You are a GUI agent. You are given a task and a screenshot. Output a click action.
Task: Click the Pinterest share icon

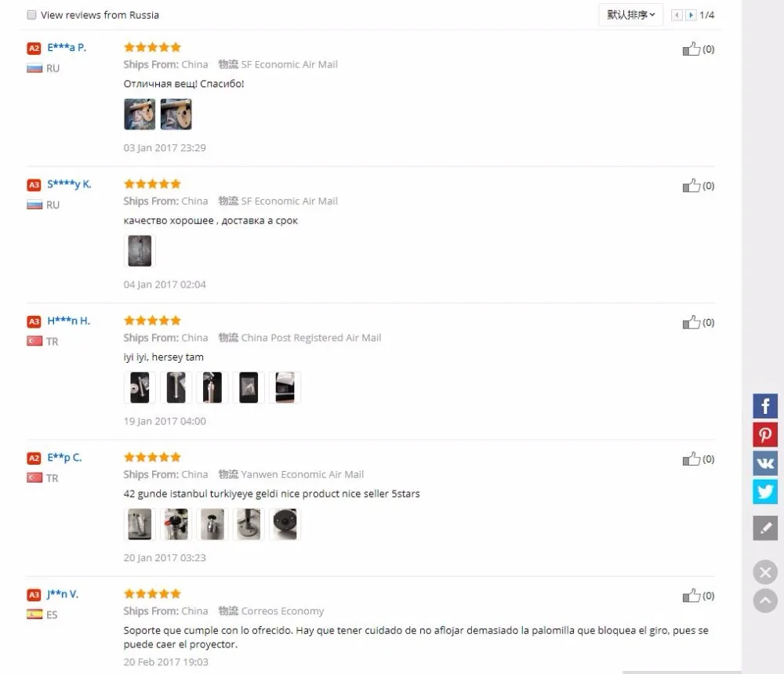765,434
